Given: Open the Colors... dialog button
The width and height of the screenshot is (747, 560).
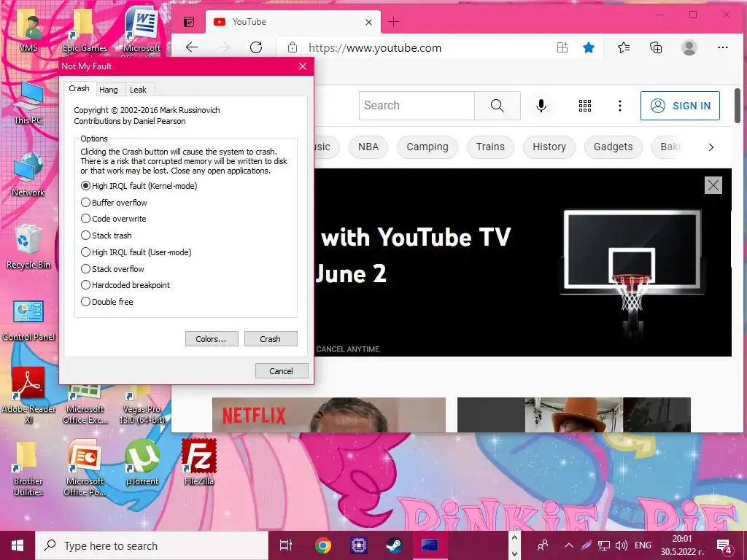Looking at the screenshot, I should pyautogui.click(x=212, y=339).
